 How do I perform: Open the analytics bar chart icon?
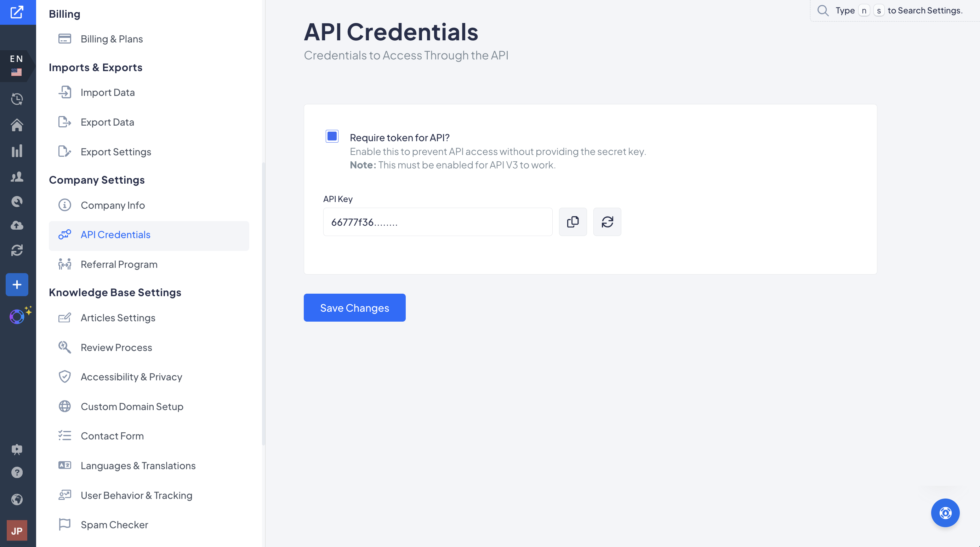tap(17, 151)
